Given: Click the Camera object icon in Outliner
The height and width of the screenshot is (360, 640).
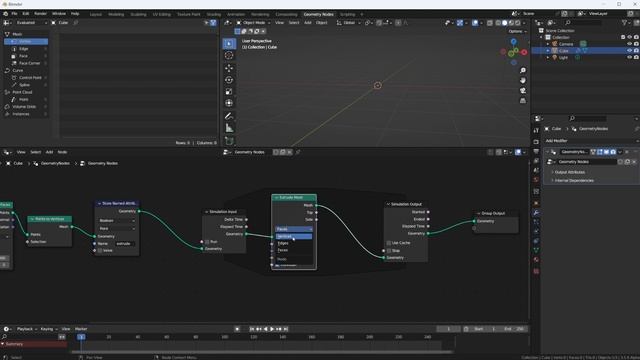Looking at the screenshot, I should (x=555, y=44).
